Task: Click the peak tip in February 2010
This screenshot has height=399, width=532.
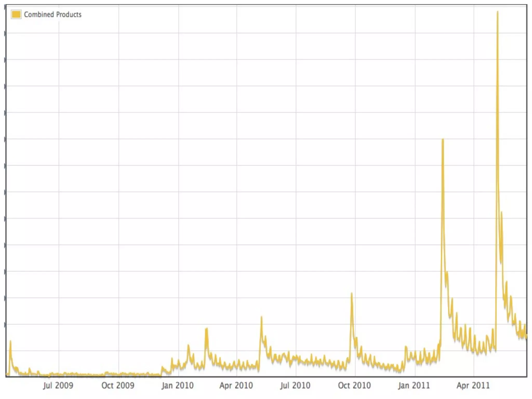Action: (207, 329)
